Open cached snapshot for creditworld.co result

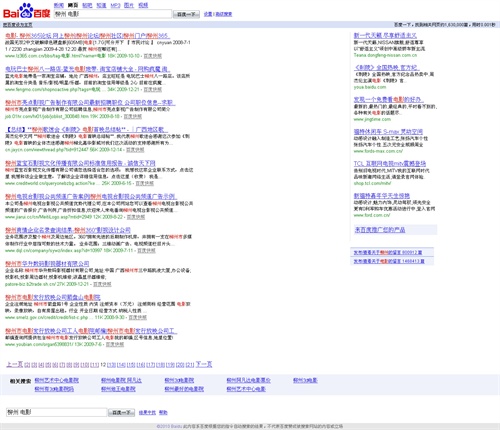pyautogui.click(x=145, y=183)
